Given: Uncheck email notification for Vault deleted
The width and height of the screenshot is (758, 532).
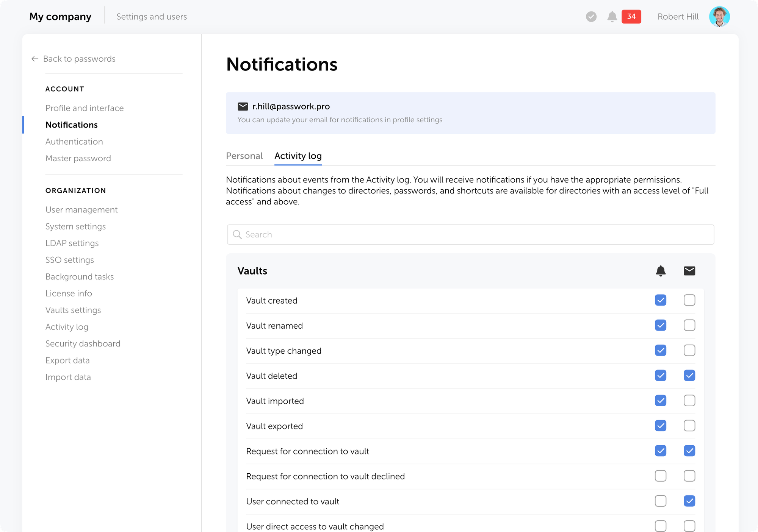Looking at the screenshot, I should click(x=689, y=376).
